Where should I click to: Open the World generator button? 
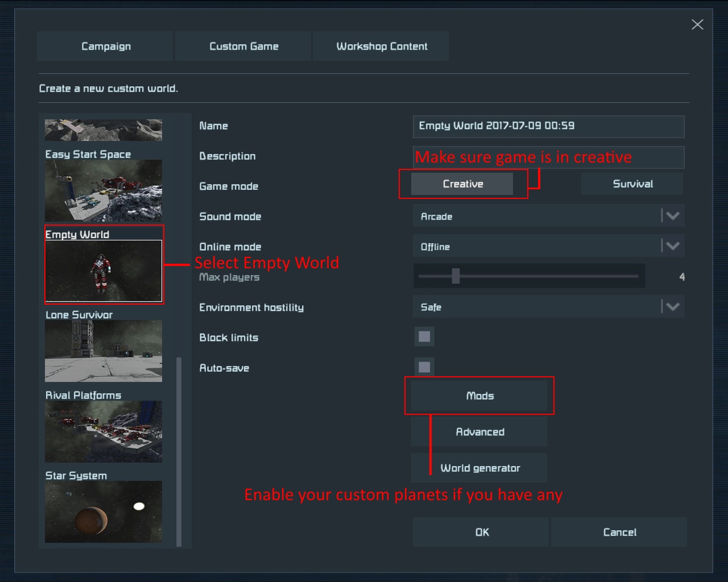(479, 468)
